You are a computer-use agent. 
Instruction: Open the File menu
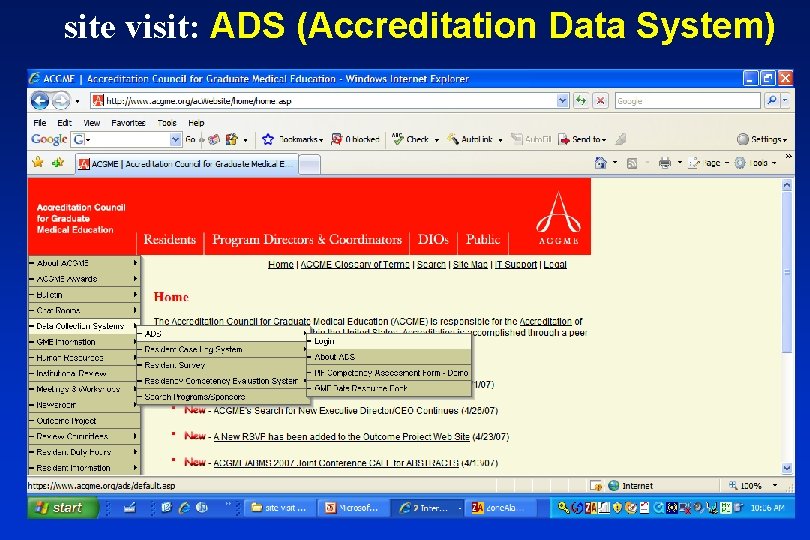tap(39, 123)
